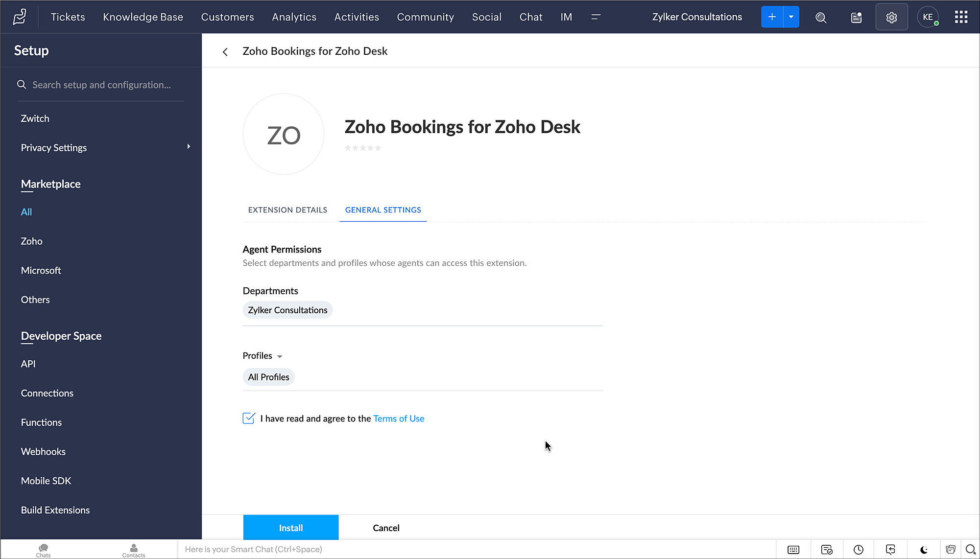This screenshot has height=559, width=980.
Task: Open the quick-add plus dropdown arrow
Action: click(x=791, y=17)
